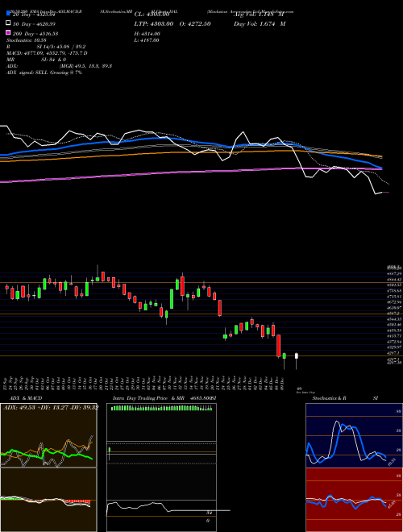Select the '200 Day' EMA value label
The width and height of the screenshot is (403, 532).
tap(35, 34)
